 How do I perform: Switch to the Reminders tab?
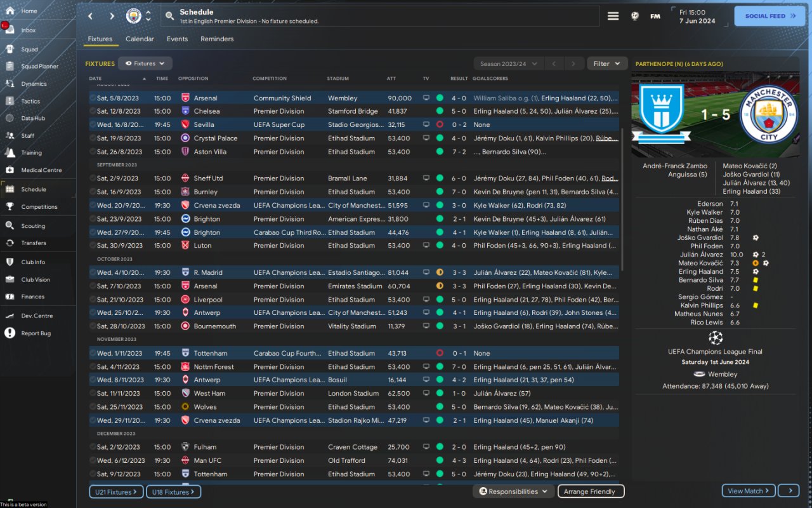coord(217,39)
